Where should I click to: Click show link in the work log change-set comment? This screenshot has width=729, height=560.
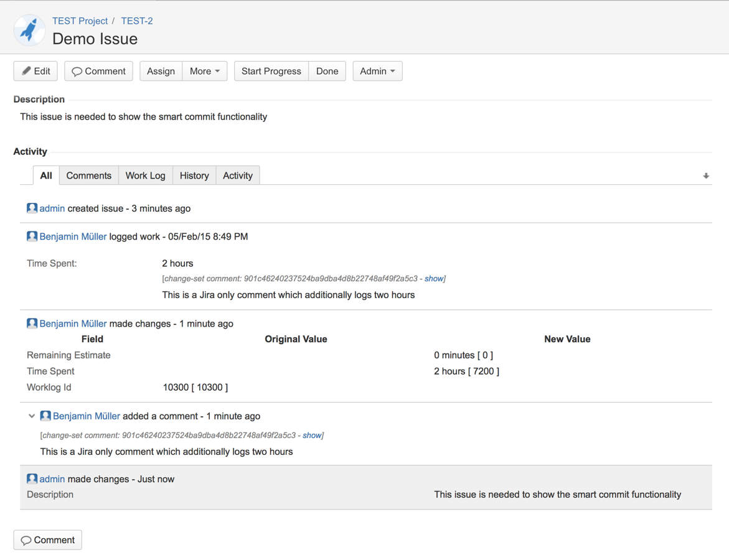click(x=433, y=279)
